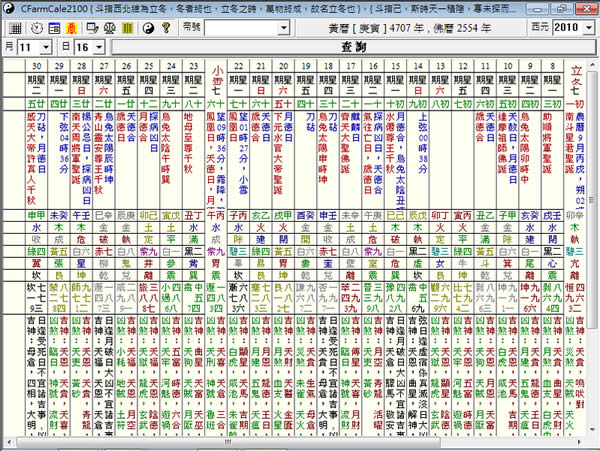Open help via yellow question mark icon
The height and width of the screenshot is (451, 600).
pyautogui.click(x=166, y=28)
